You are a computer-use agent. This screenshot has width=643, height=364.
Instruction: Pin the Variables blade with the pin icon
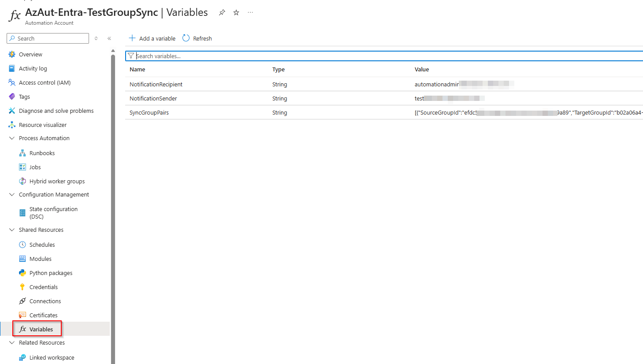click(x=222, y=12)
